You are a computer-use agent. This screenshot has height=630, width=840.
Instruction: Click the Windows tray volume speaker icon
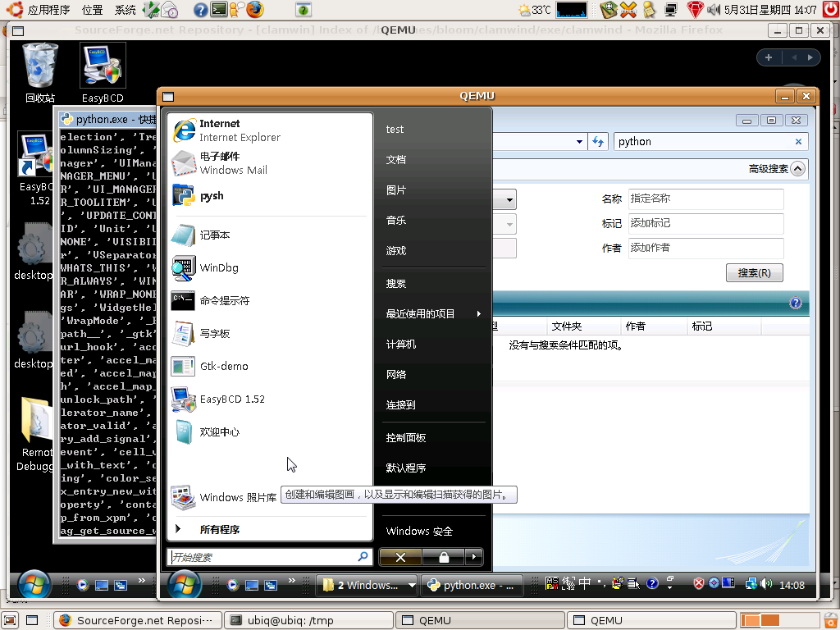point(766,583)
